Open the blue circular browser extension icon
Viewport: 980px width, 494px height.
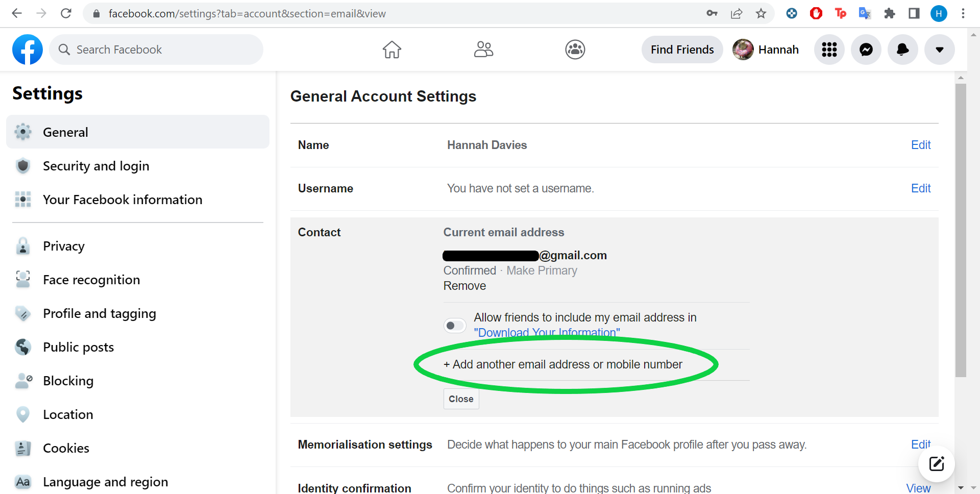(x=792, y=13)
